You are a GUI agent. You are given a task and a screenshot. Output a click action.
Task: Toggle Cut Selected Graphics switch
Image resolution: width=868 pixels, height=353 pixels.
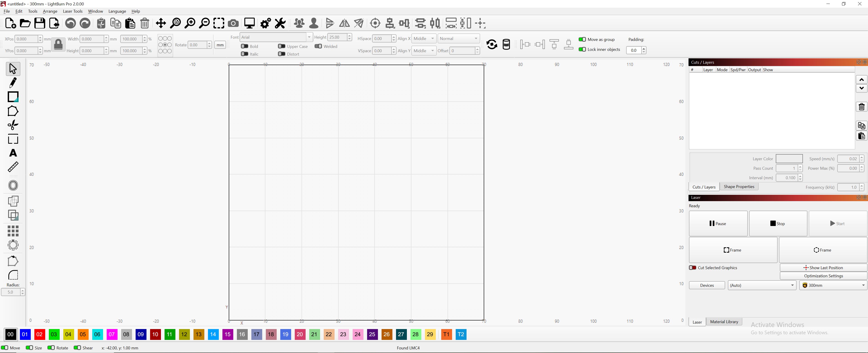pos(693,267)
